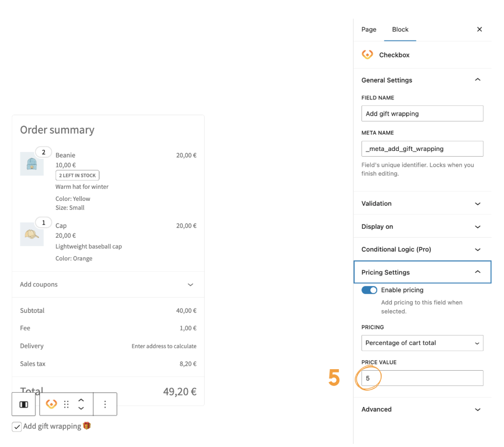Toggle the Enable pricing switch
504x447 pixels.
[x=369, y=290]
